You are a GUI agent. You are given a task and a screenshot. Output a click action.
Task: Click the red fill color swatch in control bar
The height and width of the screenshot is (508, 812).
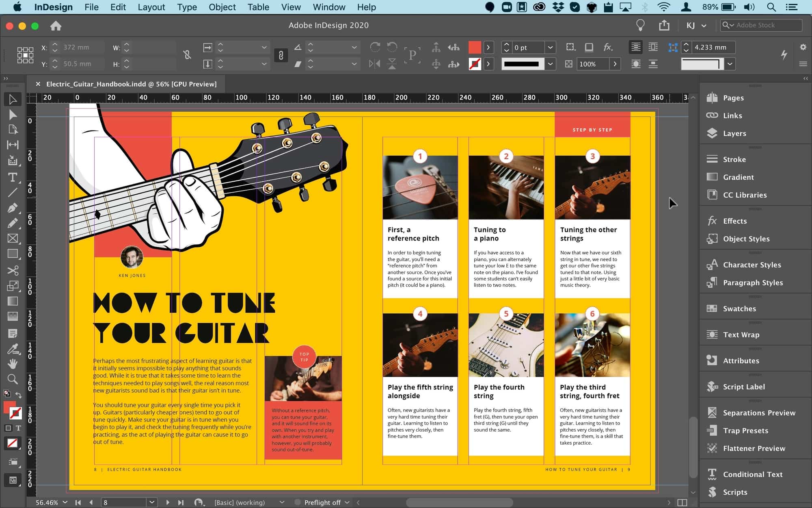(x=475, y=48)
